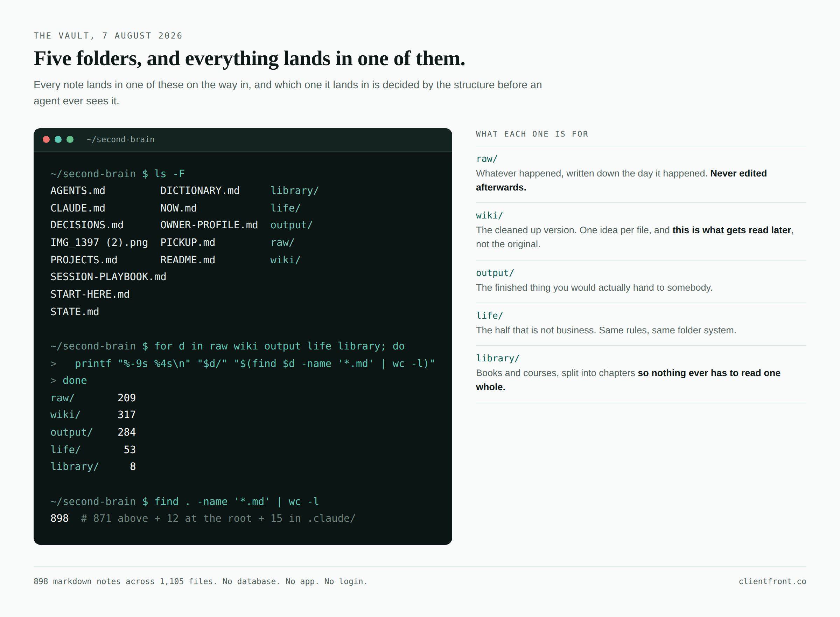Select AGENTS.md in the ls listing
Viewport: 840px width, 617px height.
click(x=78, y=190)
